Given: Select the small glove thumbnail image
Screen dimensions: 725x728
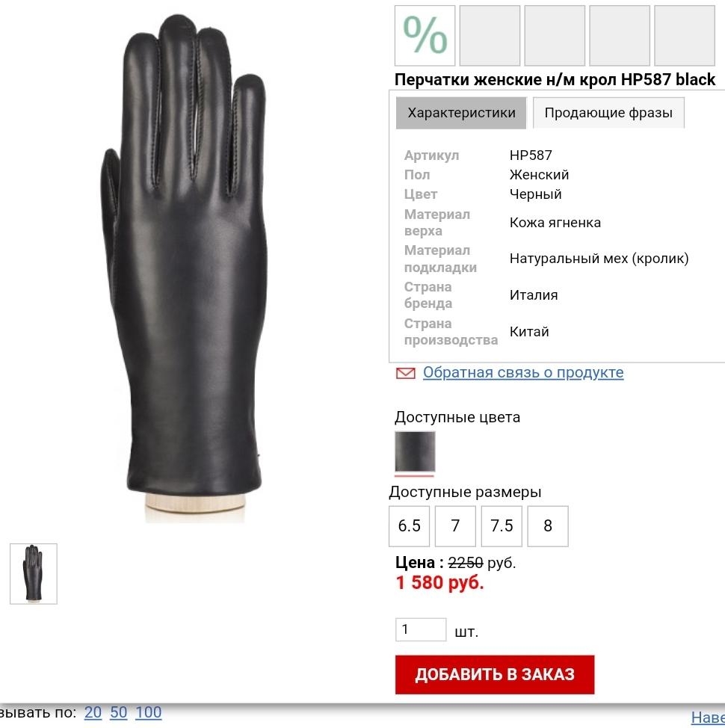Looking at the screenshot, I should click(34, 574).
